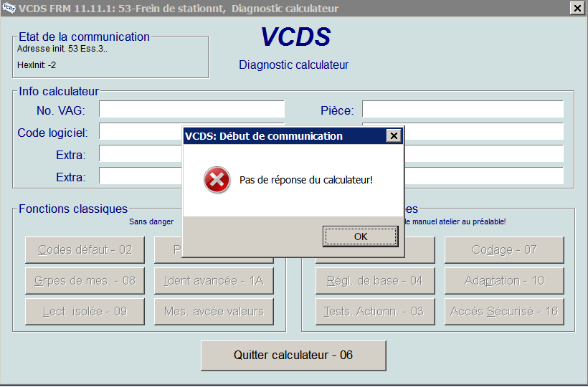Launch Tests. Actionn. - 03
The width and height of the screenshot is (588, 387).
pyautogui.click(x=374, y=312)
